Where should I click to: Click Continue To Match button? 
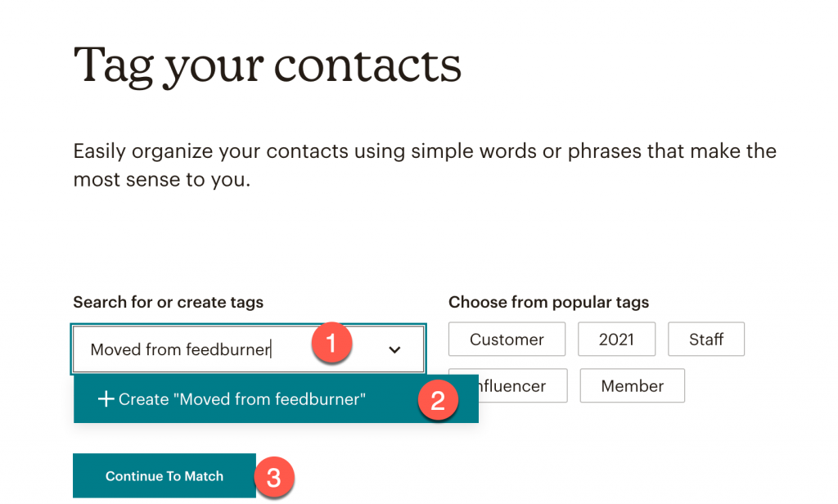click(164, 475)
